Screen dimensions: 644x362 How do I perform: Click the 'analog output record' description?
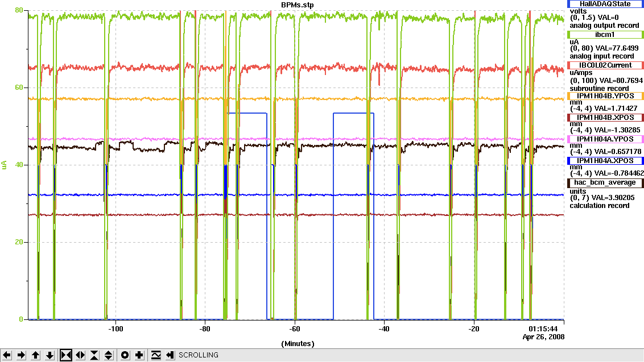click(x=604, y=26)
